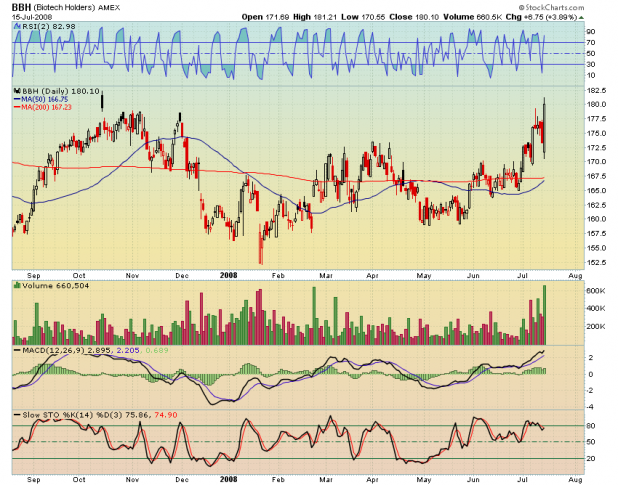The height and width of the screenshot is (485, 618).
Task: Click Dec on the bottom stochastic date axis
Action: click(x=182, y=479)
